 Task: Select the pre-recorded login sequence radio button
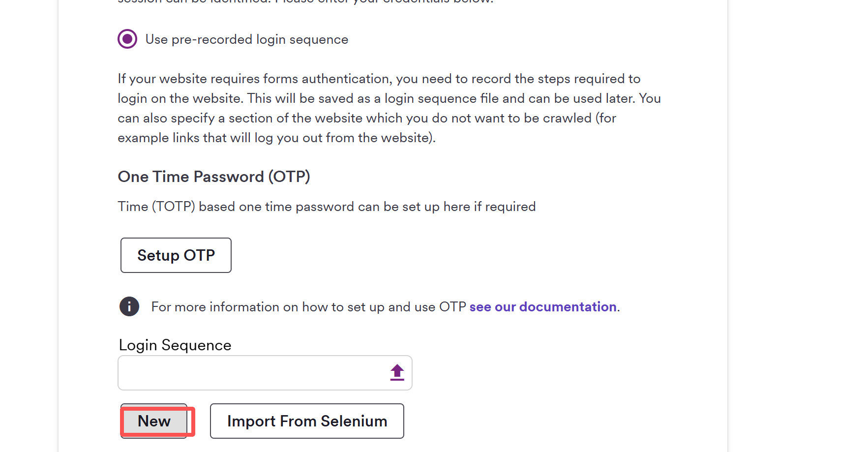[x=127, y=39]
